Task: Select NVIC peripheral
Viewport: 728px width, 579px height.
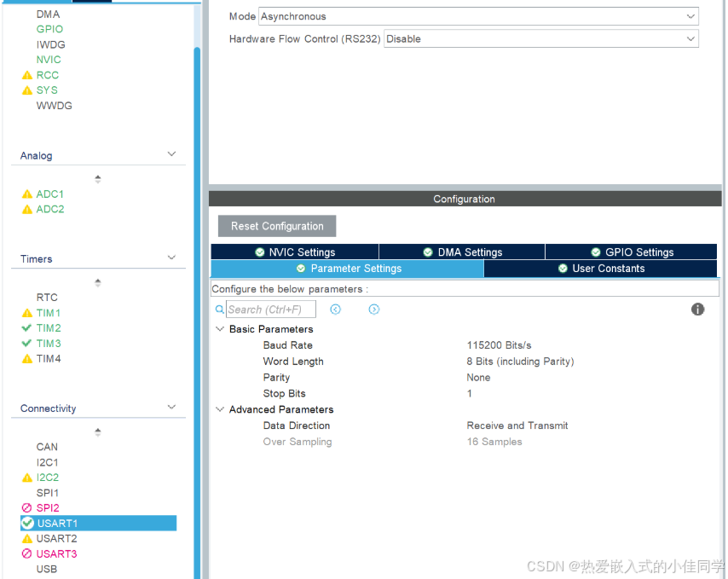Action: (49, 60)
